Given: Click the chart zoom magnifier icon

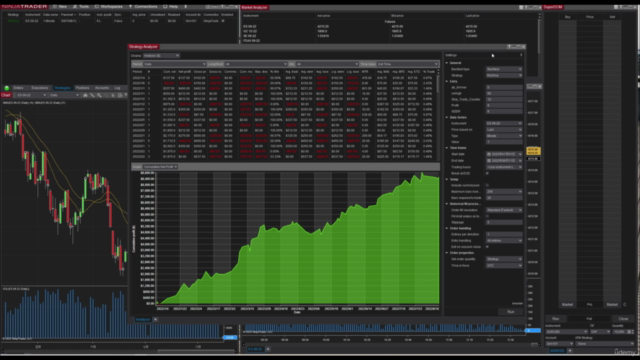Looking at the screenshot, I should [99, 95].
